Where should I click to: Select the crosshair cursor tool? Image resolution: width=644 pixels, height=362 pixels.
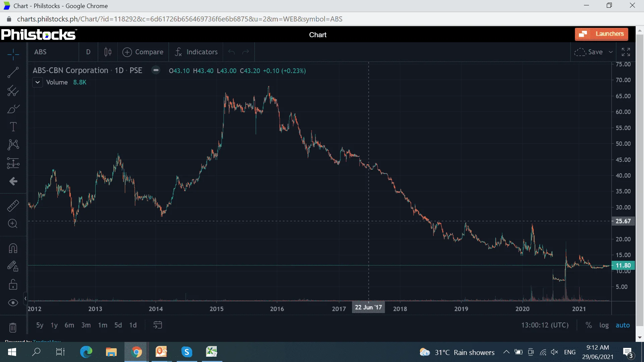(x=13, y=54)
